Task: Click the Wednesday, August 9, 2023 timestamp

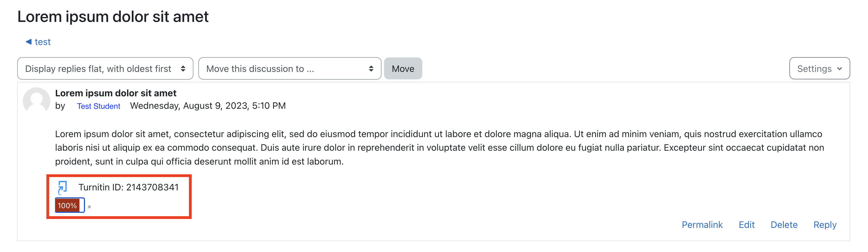Action: click(x=208, y=106)
